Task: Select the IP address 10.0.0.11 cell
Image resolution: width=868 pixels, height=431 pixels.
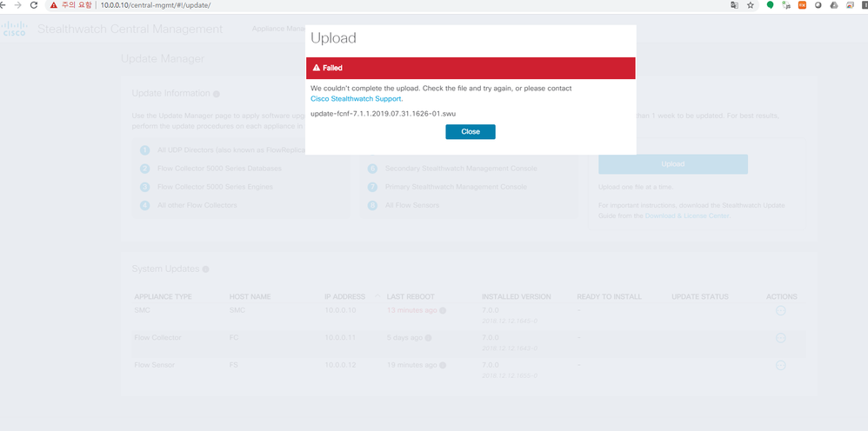Action: (340, 337)
